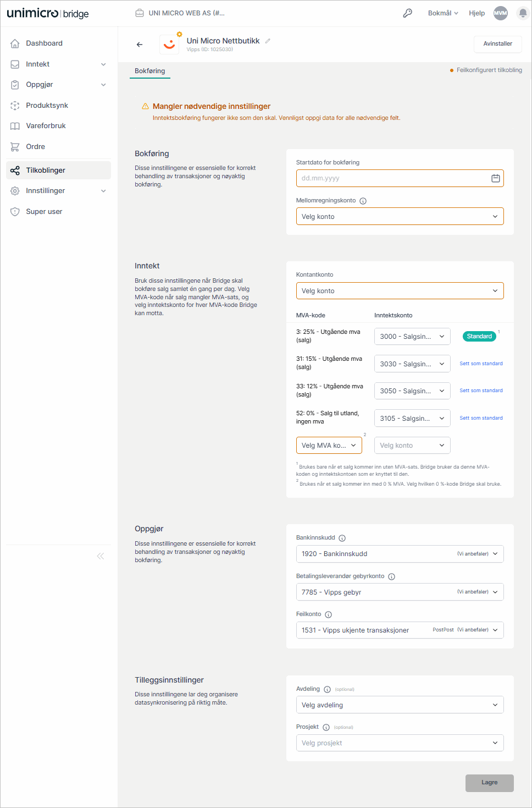Set 31: 15% row as standard
The height and width of the screenshot is (808, 532).
481,364
